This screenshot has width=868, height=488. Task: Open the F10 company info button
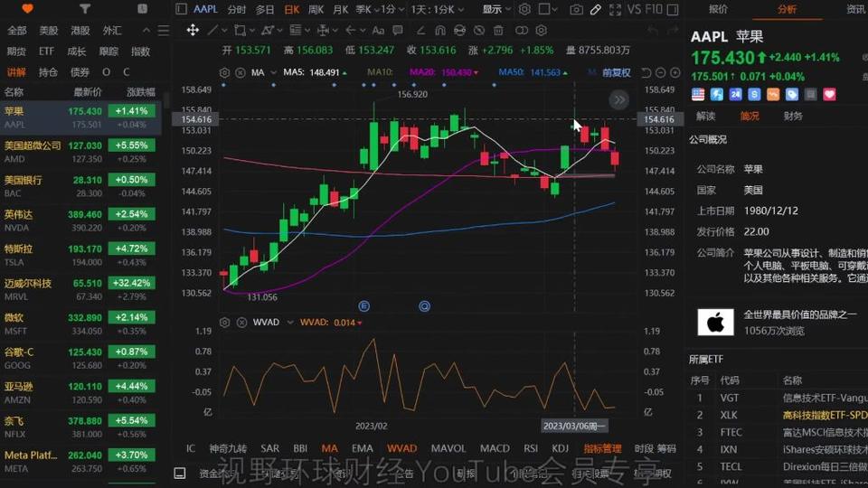[x=654, y=9]
